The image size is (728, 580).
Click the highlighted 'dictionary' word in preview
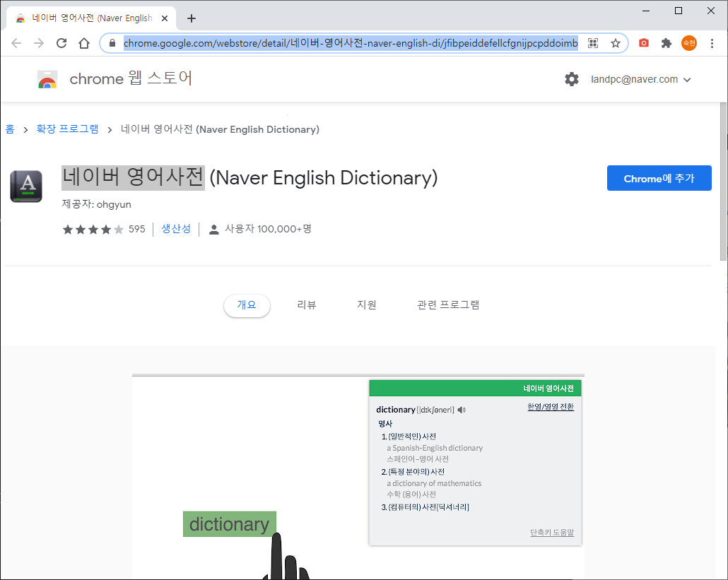pos(230,524)
